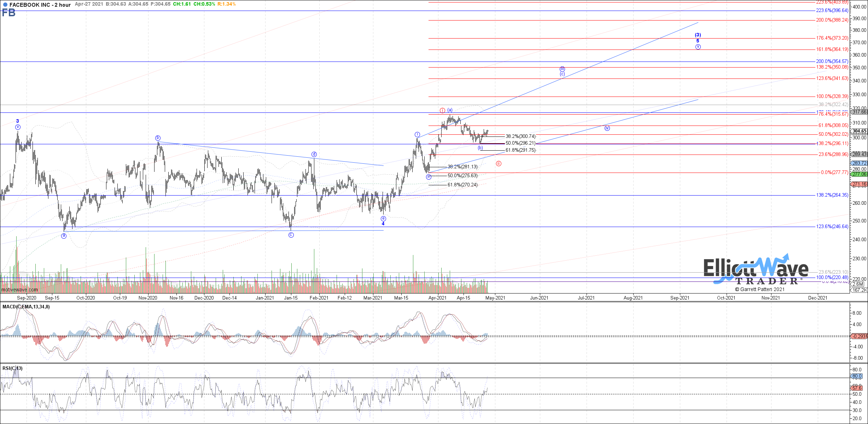This screenshot has height=424, width=868.
Task: Click the blue dot beside FACEBOOK INC title
Action: [5, 5]
